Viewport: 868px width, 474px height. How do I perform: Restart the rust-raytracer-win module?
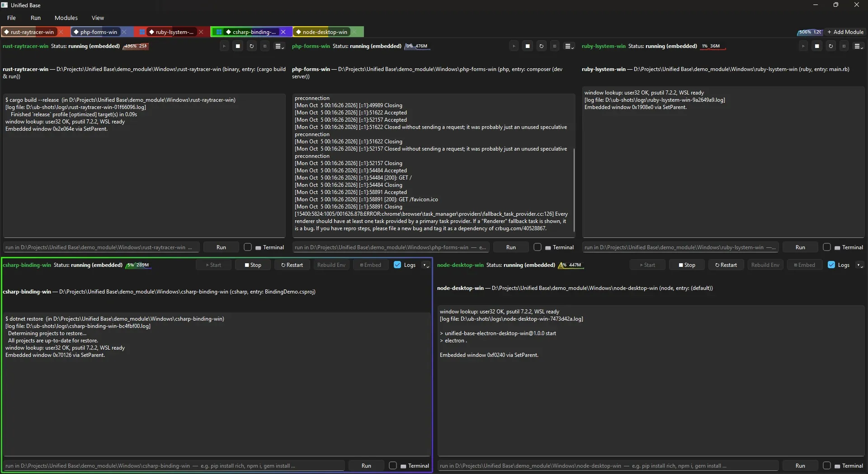tap(252, 46)
